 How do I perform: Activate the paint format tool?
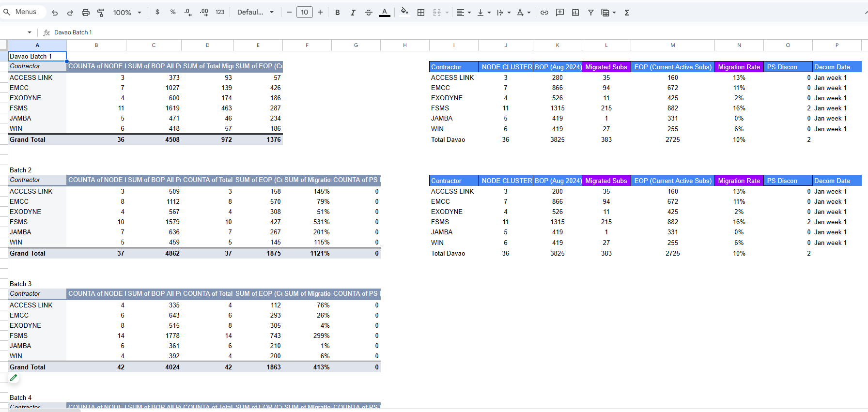pyautogui.click(x=101, y=13)
